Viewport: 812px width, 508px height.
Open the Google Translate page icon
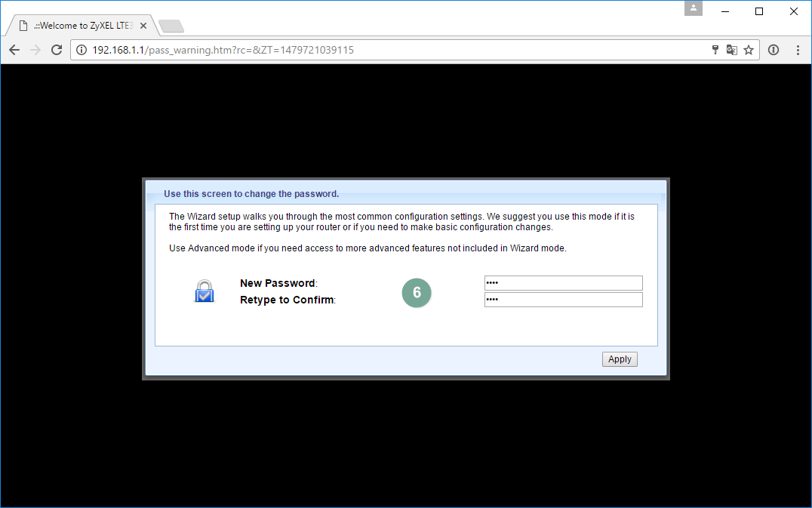click(x=731, y=50)
